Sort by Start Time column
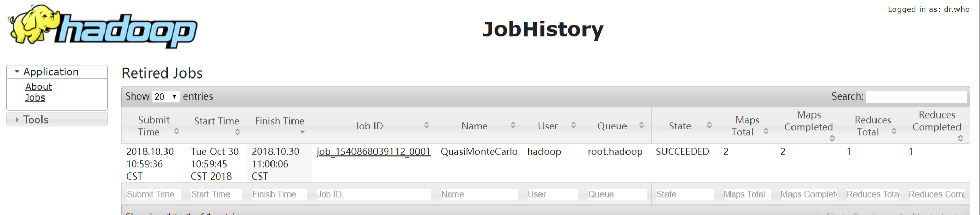Screen dimensions: 980x215 click(216, 126)
